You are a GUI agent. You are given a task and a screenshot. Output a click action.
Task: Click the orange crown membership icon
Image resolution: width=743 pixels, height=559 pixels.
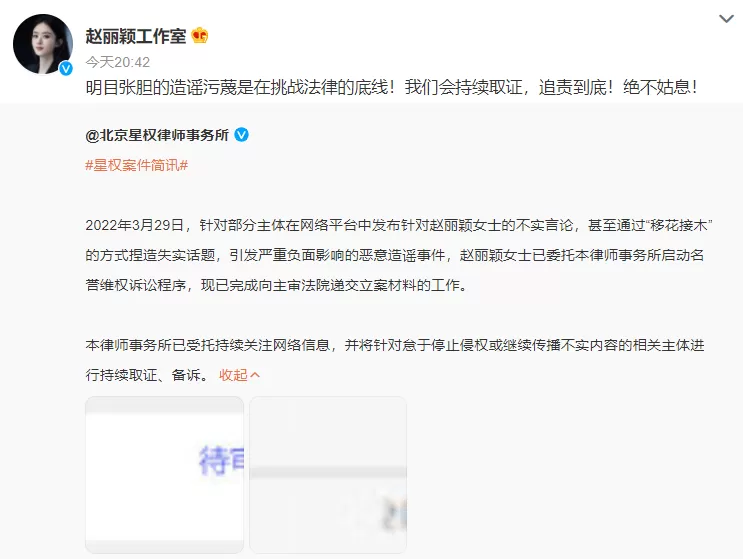tap(199, 36)
